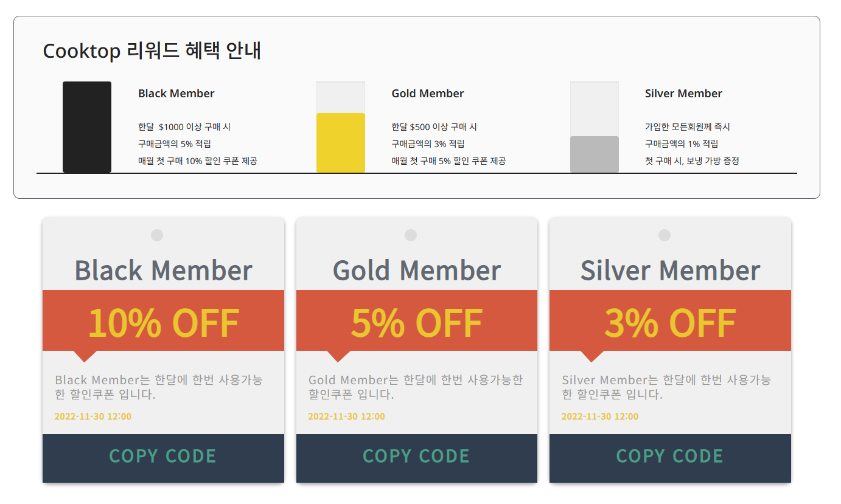
Task: Click the 10% OFF red banner
Action: tap(163, 320)
